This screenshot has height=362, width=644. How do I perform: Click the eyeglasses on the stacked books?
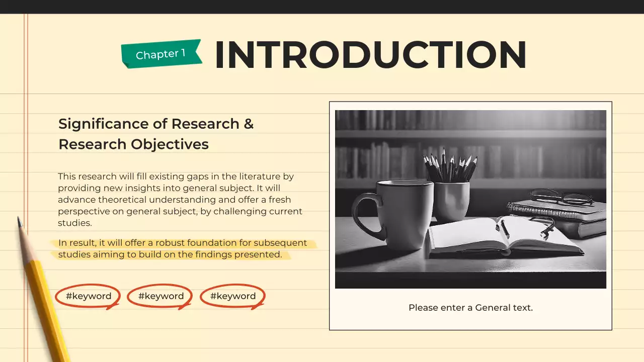561,196
